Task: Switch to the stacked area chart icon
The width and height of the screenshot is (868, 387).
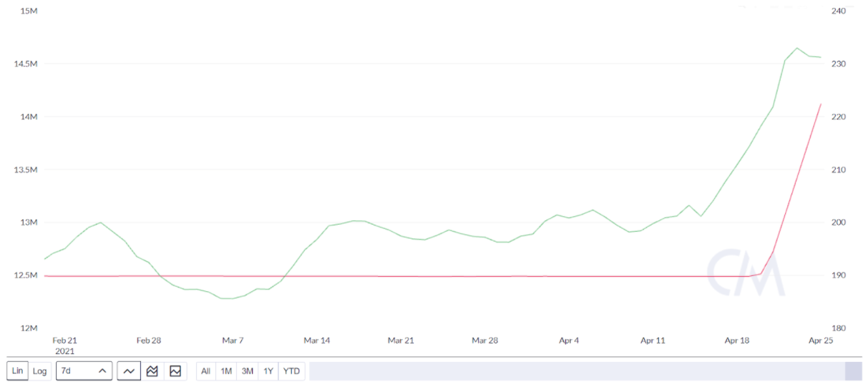Action: (152, 371)
